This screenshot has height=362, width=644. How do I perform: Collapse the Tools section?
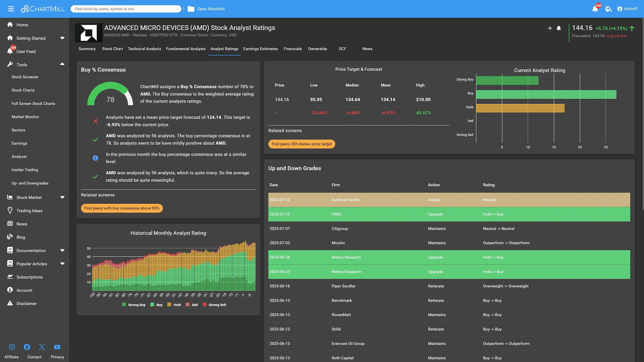point(62,65)
